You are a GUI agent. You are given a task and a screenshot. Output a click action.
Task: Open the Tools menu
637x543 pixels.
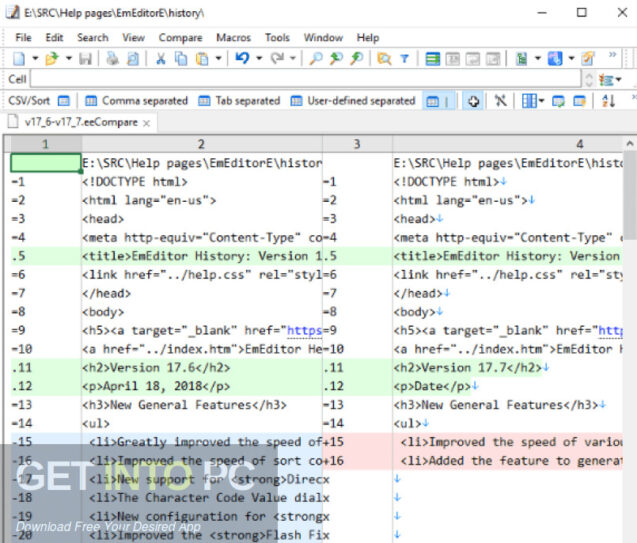click(x=277, y=38)
